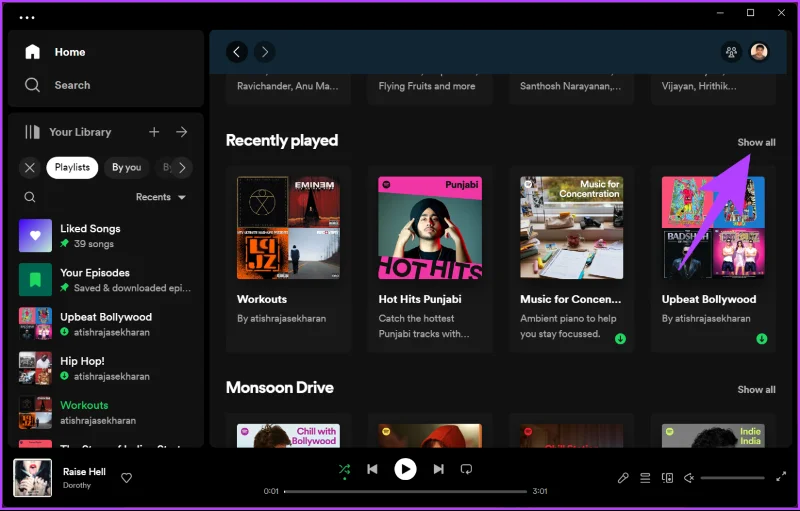This screenshot has width=800, height=511.
Task: Open Your Episodes in library
Action: click(106, 279)
